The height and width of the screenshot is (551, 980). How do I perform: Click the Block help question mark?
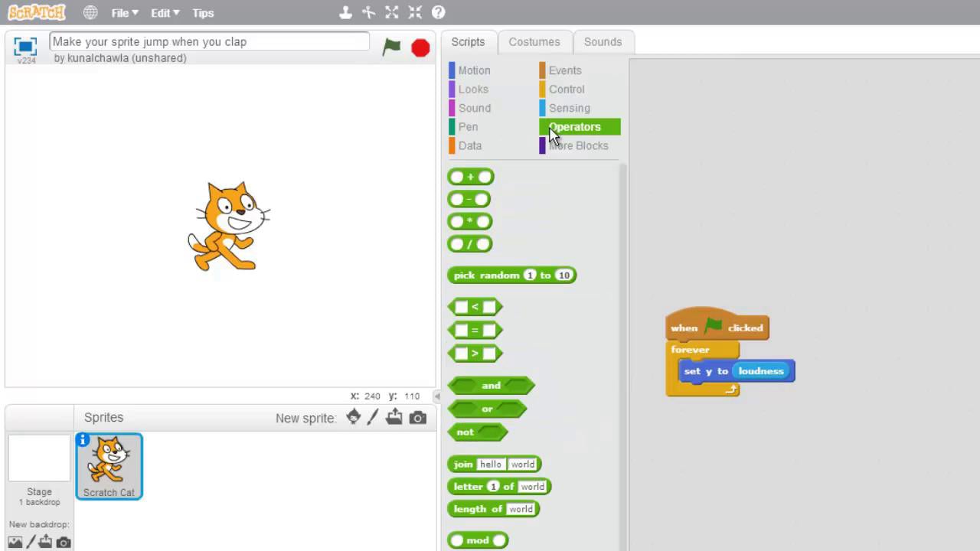[438, 12]
